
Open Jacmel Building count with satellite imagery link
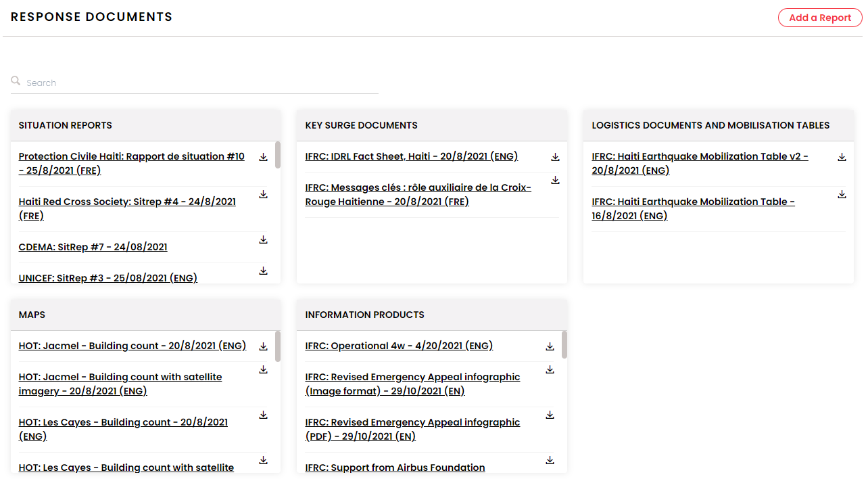pos(120,384)
